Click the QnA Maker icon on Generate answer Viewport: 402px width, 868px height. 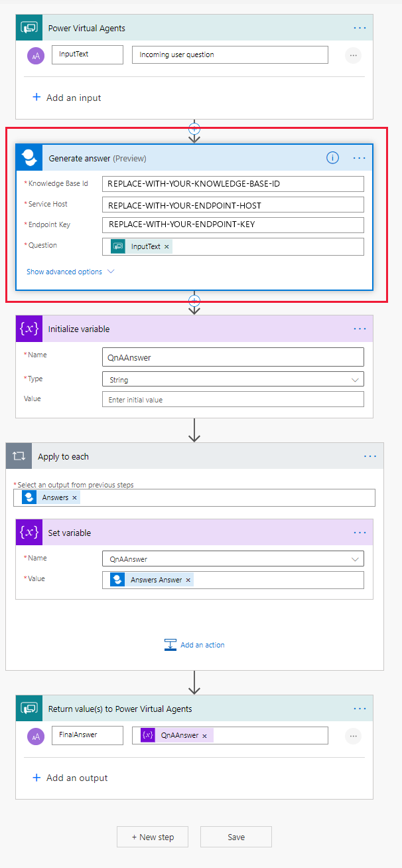29,158
